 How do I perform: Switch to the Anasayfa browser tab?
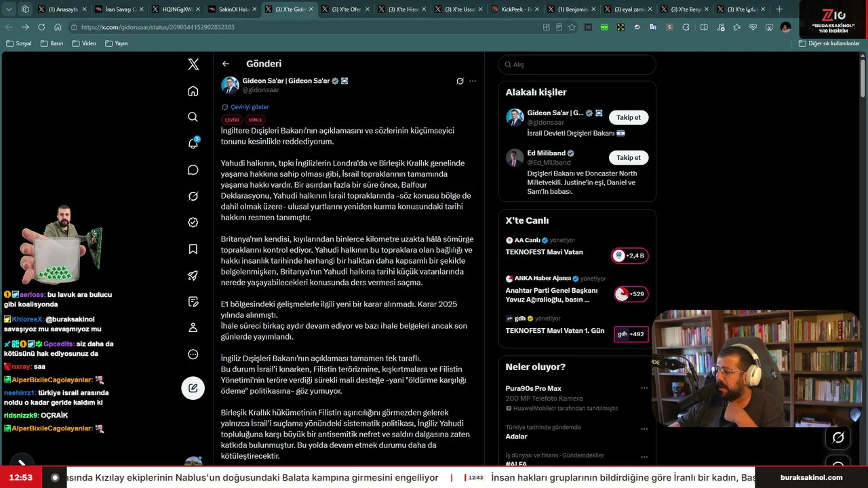(61, 9)
